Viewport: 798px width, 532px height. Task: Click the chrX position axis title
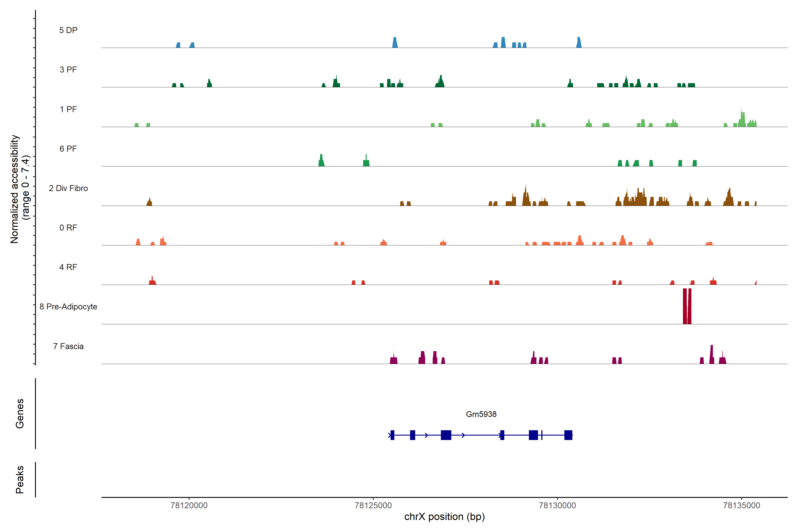(444, 517)
